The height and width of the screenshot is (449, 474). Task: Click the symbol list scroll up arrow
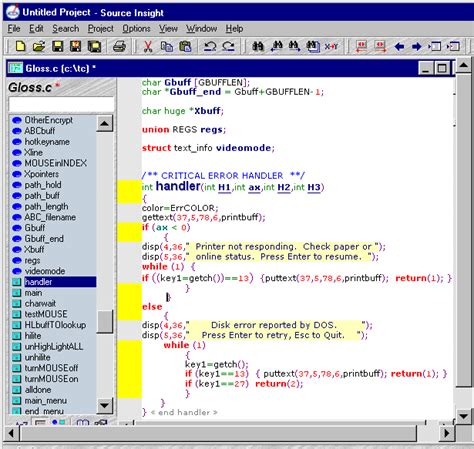point(105,123)
